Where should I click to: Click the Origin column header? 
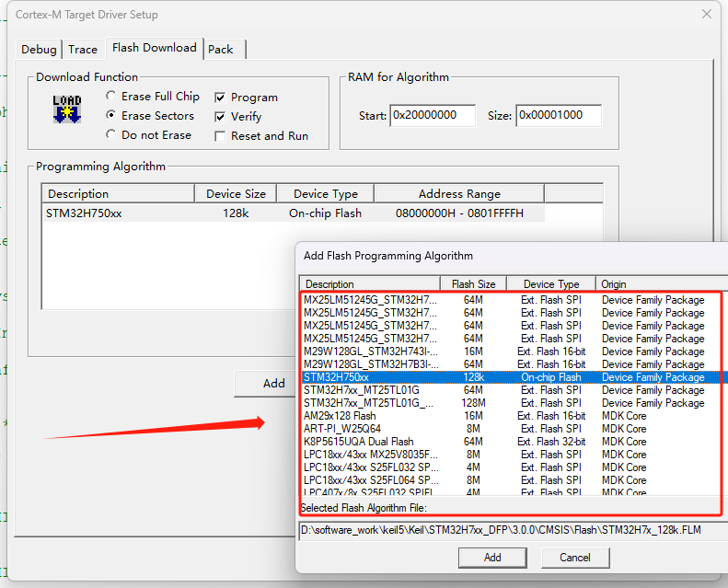[x=663, y=284]
